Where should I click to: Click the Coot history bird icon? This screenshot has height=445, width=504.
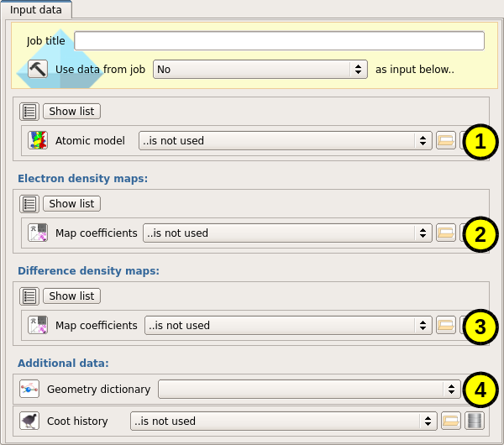pos(29,421)
